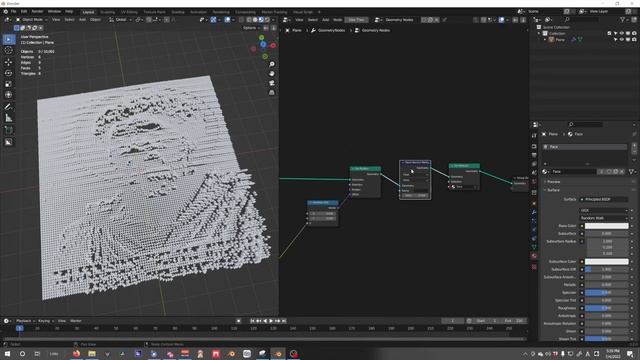This screenshot has width=640, height=360.
Task: Select the Add Cube tool in viewport toolbar
Action: [9, 130]
